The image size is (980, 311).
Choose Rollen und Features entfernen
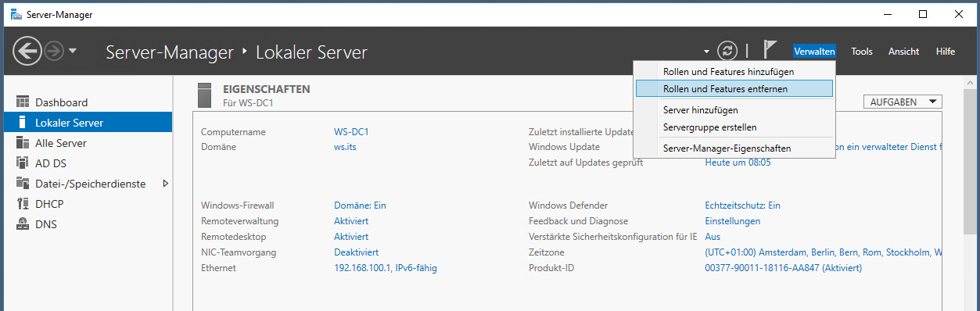tap(734, 89)
